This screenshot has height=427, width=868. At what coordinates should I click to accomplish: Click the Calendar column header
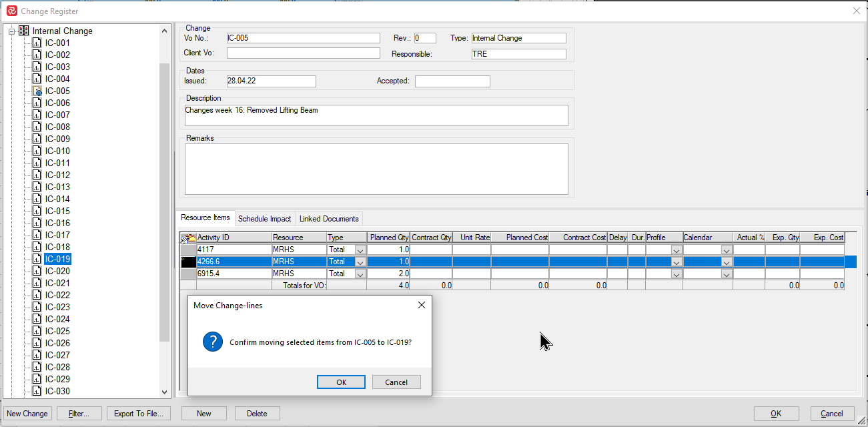(x=707, y=238)
